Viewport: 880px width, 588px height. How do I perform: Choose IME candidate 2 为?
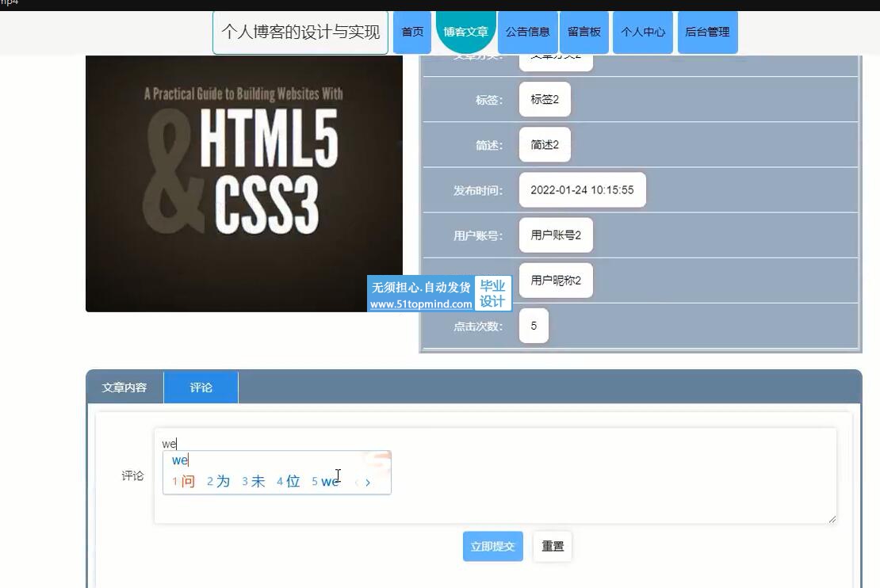(x=218, y=481)
